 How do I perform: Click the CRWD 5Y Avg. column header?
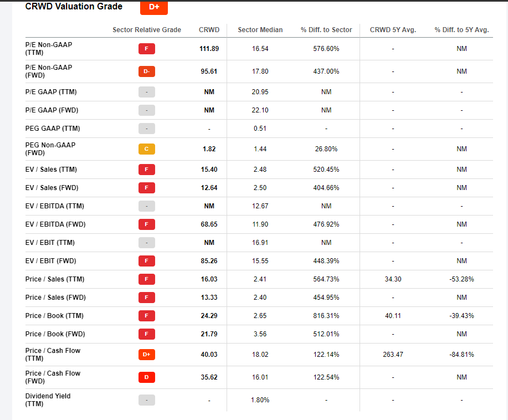[393, 30]
